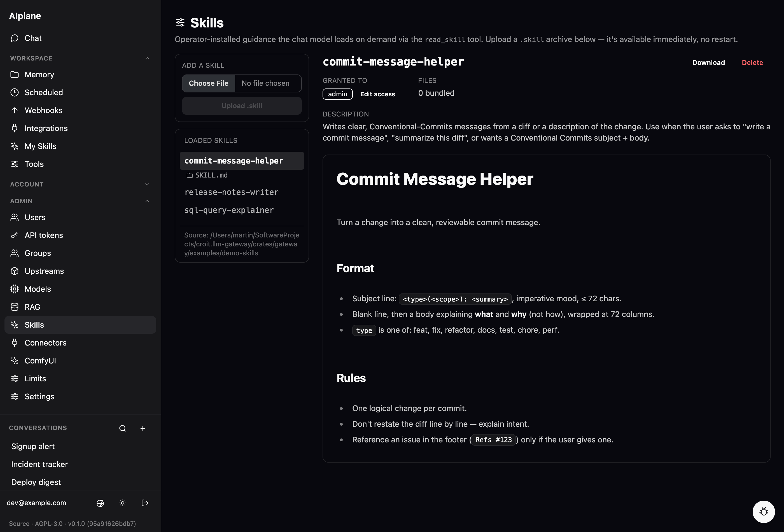Click Edit access link

(377, 94)
